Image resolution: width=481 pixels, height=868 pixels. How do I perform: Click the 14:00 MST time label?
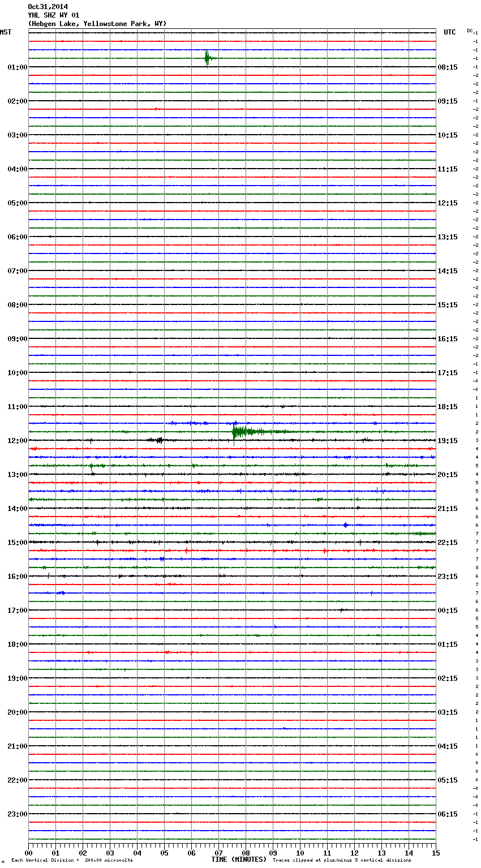pyautogui.click(x=18, y=509)
